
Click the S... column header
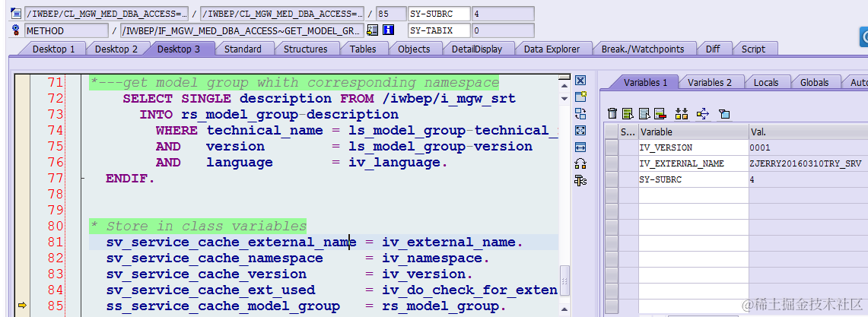[628, 132]
